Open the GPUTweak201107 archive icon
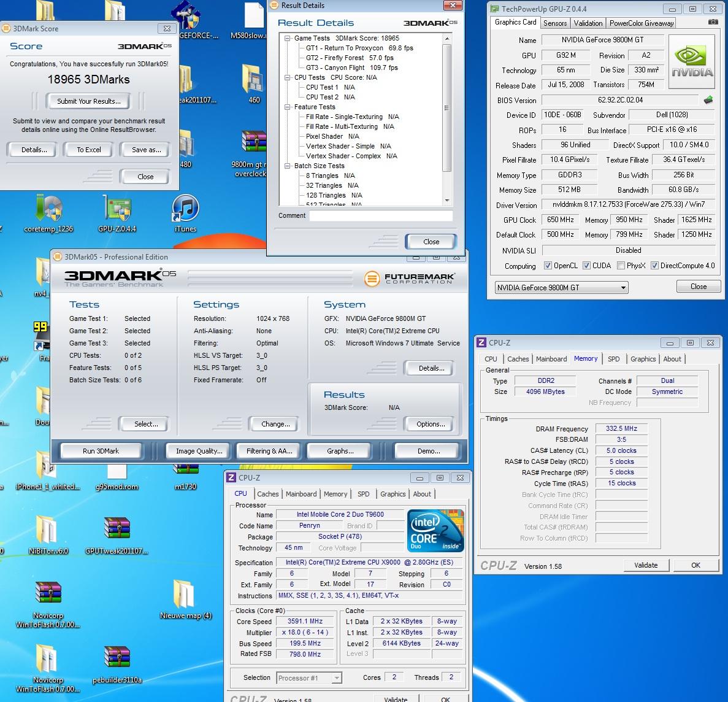Screen dimensions: 728x702 point(117,534)
